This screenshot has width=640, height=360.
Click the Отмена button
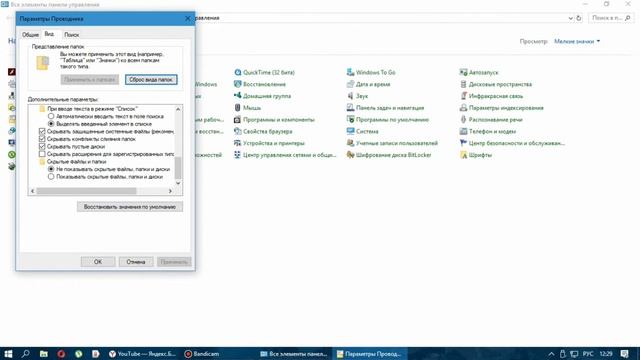pyautogui.click(x=136, y=262)
